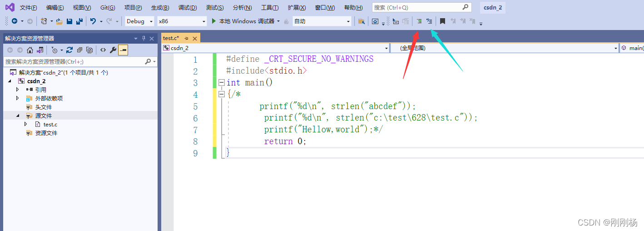Click the hot reload flame icon
This screenshot has height=231, width=644.
[x=286, y=21]
